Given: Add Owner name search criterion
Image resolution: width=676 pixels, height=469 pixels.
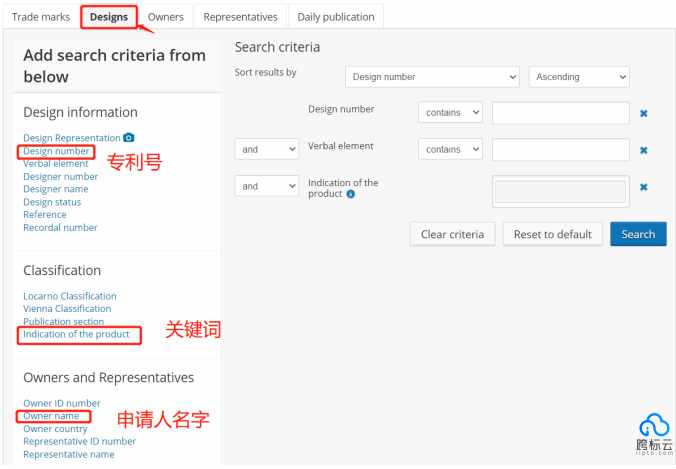Looking at the screenshot, I should tap(51, 416).
